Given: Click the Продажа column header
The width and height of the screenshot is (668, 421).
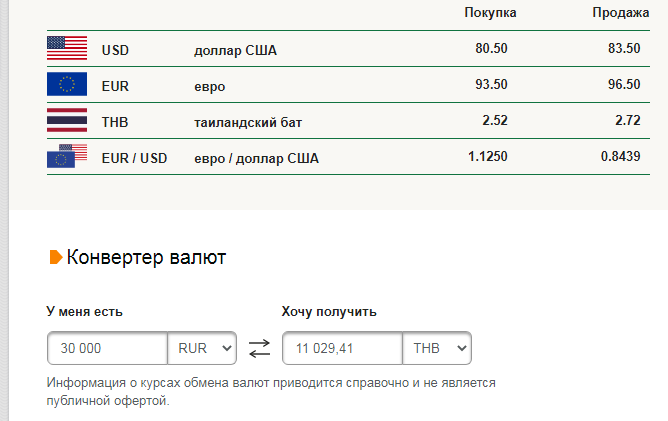Looking at the screenshot, I should tap(621, 12).
